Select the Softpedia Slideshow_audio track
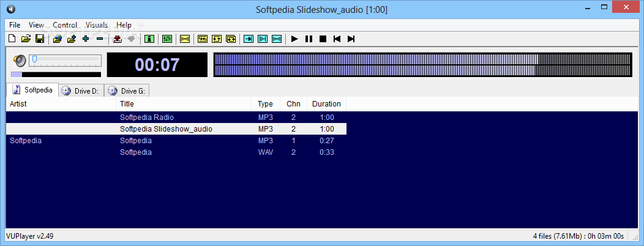 176,129
